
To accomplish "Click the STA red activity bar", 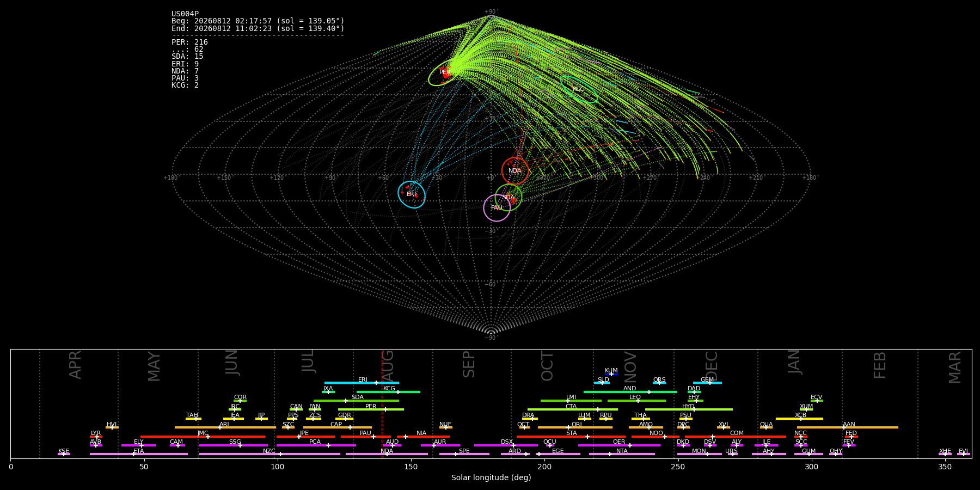I will [571, 437].
